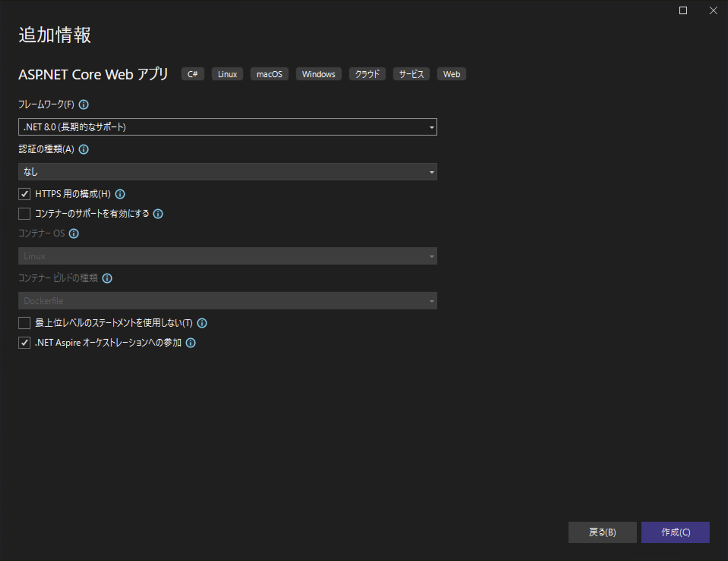The image size is (728, 561).
Task: Open info for 最上位レベルのステートメント option
Action: point(202,323)
